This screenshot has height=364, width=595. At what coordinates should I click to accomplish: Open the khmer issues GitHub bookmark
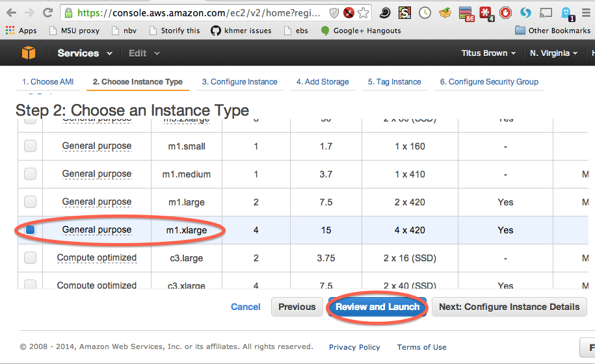click(241, 31)
